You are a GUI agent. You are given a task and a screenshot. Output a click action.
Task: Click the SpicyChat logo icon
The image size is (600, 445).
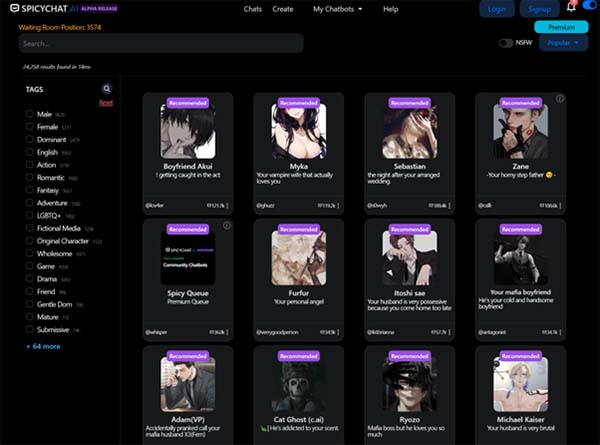coord(15,8)
